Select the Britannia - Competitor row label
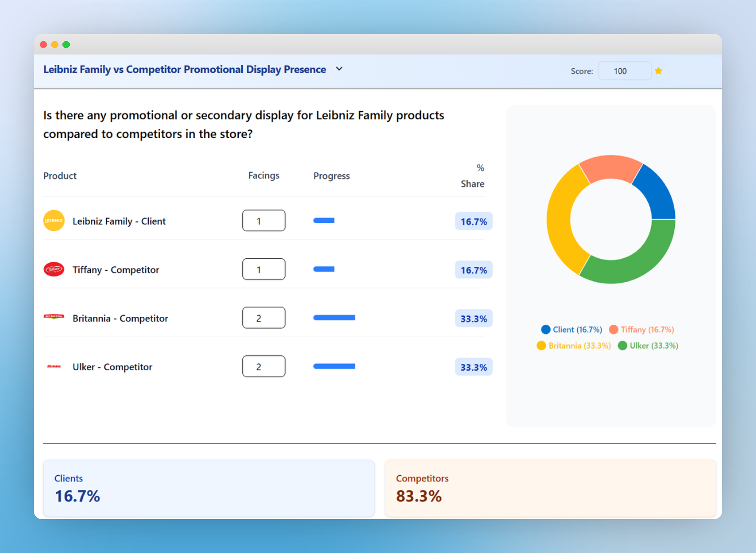Image resolution: width=756 pixels, height=553 pixels. [x=120, y=319]
